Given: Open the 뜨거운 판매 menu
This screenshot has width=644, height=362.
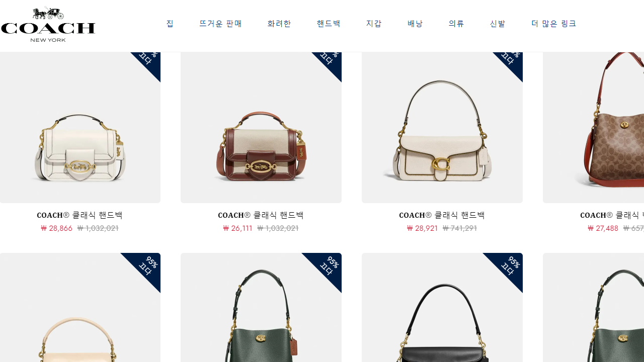Looking at the screenshot, I should pos(220,24).
